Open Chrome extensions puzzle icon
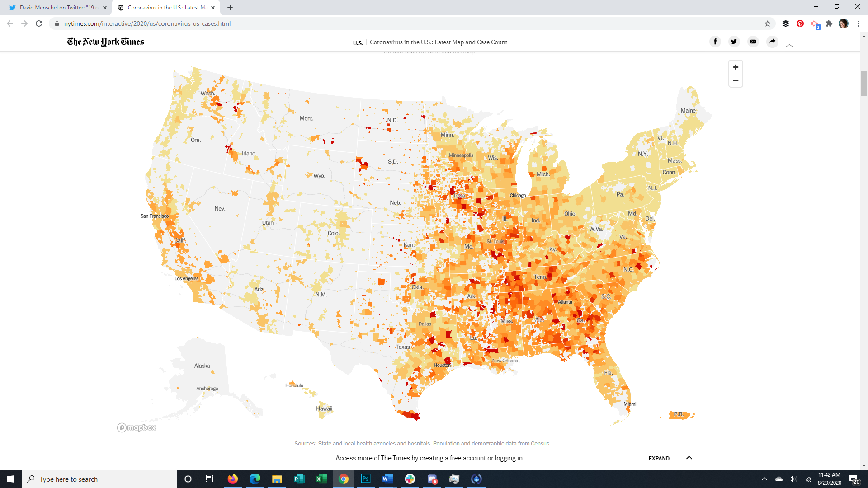The width and height of the screenshot is (868, 488). click(829, 23)
